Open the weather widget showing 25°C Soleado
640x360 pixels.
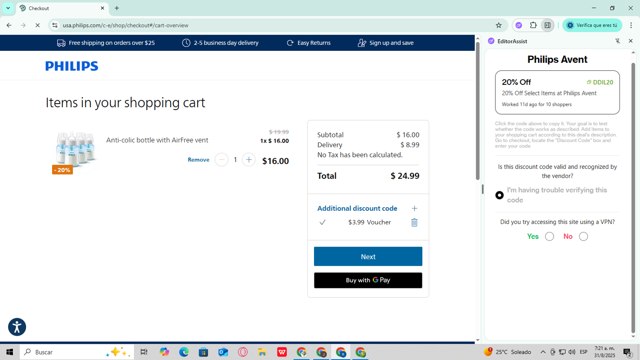(507, 352)
